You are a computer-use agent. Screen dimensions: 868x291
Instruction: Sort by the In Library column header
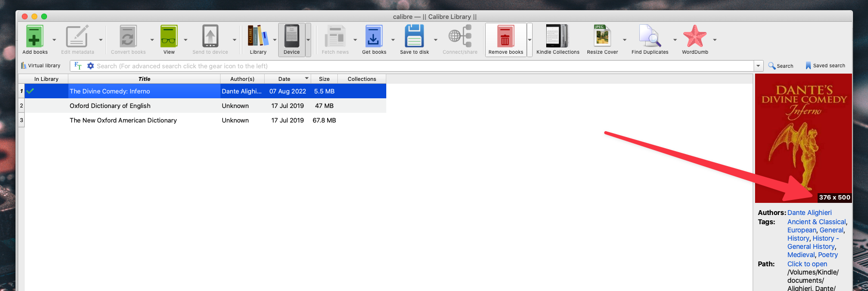click(46, 79)
